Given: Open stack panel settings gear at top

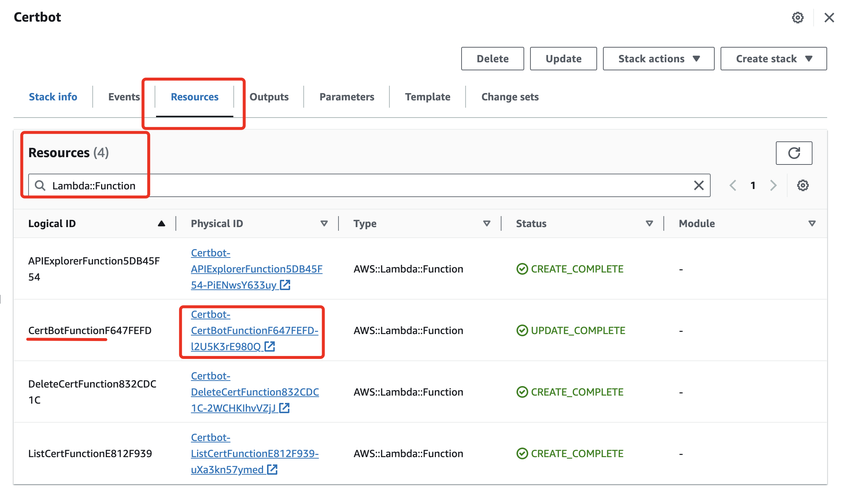Looking at the screenshot, I should click(797, 18).
